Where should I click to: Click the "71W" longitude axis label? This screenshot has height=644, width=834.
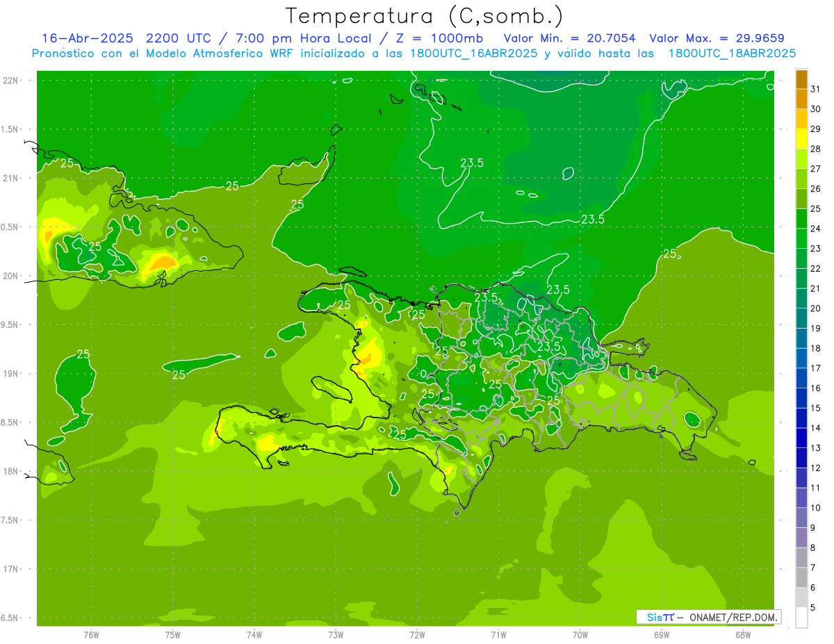click(498, 635)
